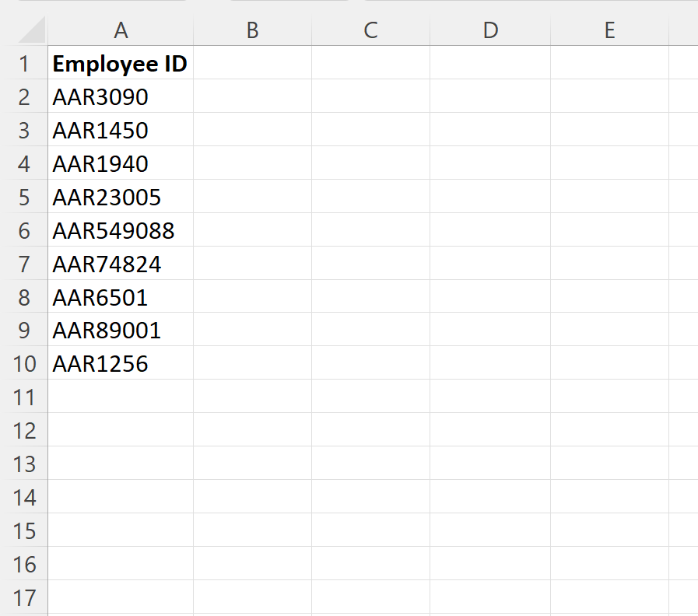Click empty cell B2 beside AAR3090
The image size is (698, 616).
point(252,96)
